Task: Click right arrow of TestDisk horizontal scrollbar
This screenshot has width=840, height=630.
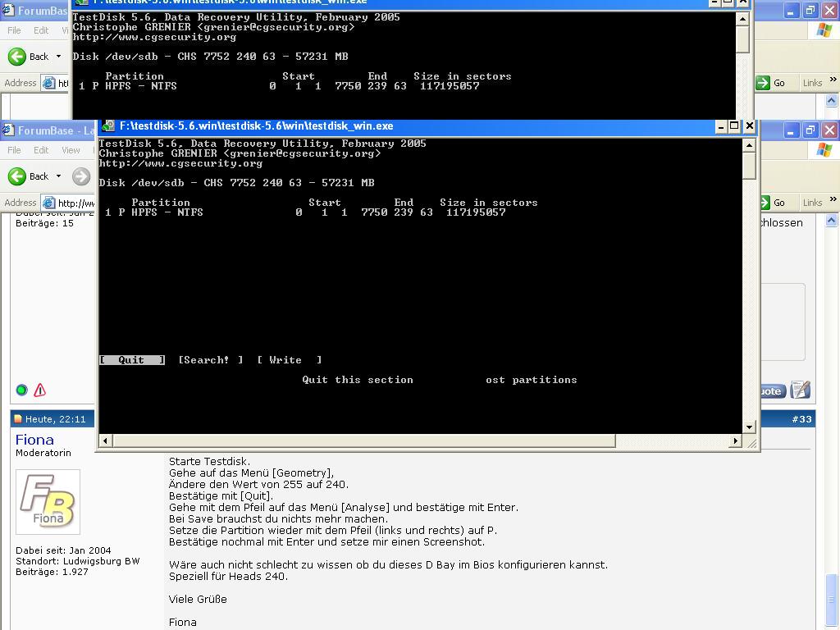Action: [736, 441]
